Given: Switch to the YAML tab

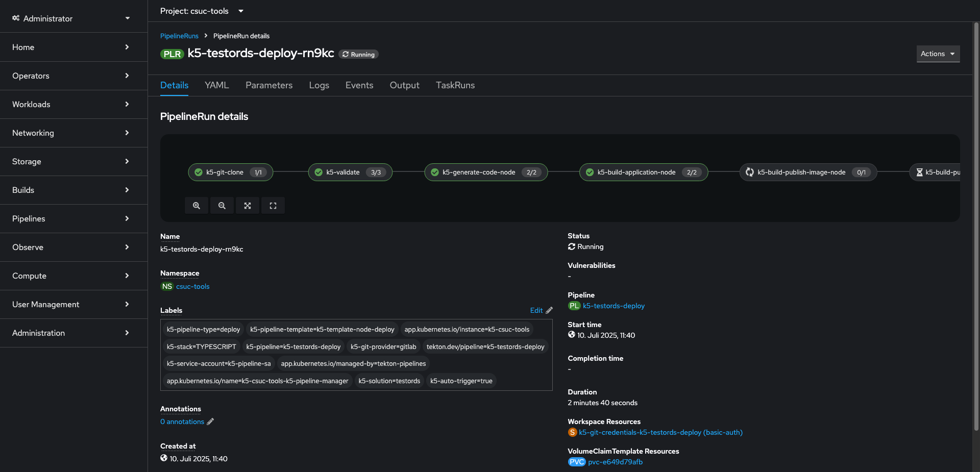Looking at the screenshot, I should point(216,85).
